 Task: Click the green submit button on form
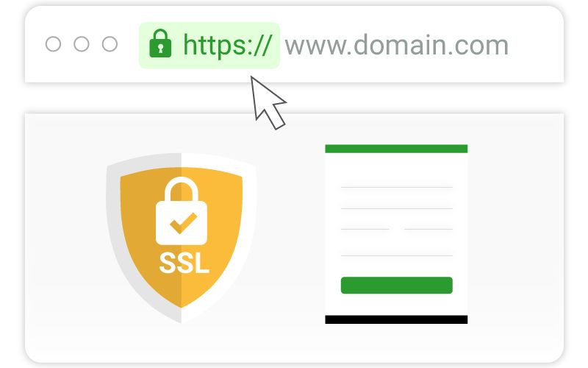click(x=397, y=286)
